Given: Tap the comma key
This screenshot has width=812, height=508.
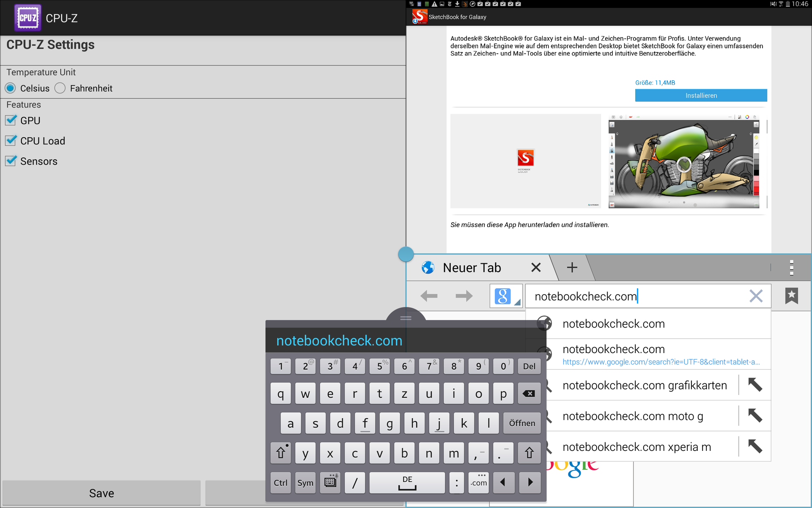Looking at the screenshot, I should [x=479, y=453].
